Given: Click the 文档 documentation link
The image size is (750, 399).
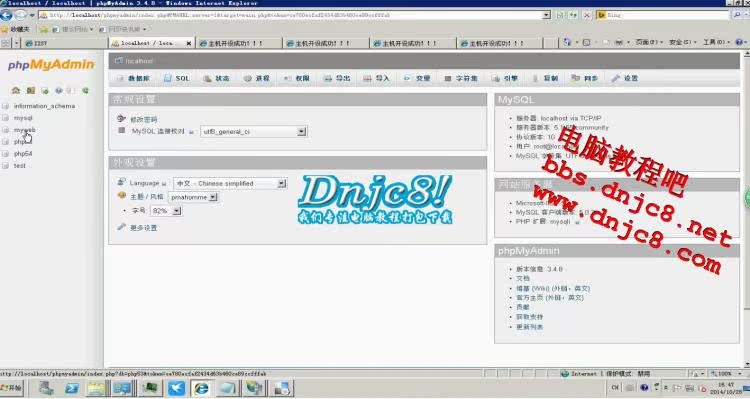Looking at the screenshot, I should coord(523,278).
